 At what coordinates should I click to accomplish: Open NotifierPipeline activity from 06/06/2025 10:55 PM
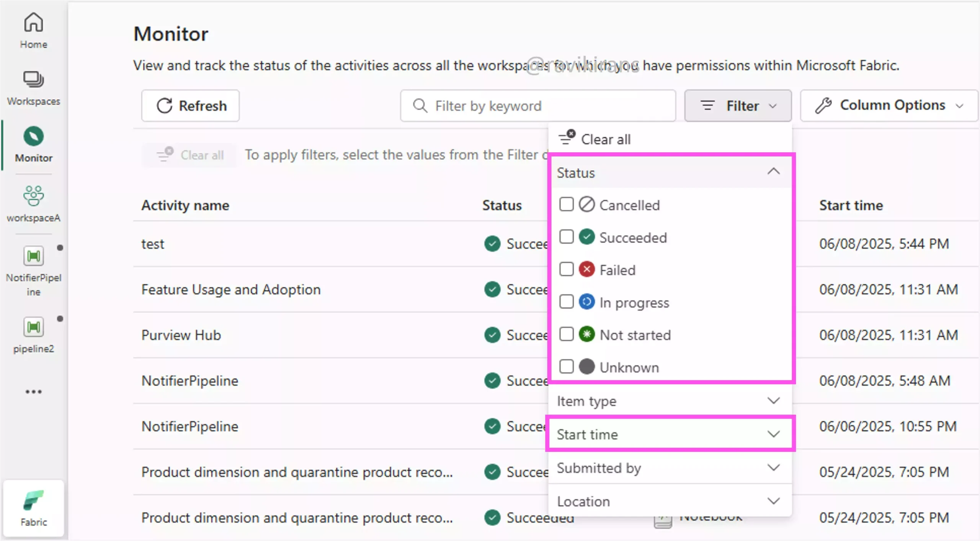tap(190, 426)
